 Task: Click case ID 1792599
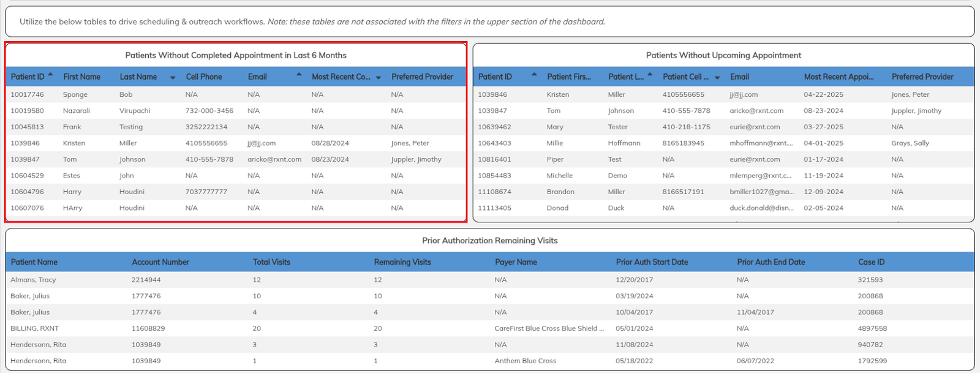[x=872, y=361]
